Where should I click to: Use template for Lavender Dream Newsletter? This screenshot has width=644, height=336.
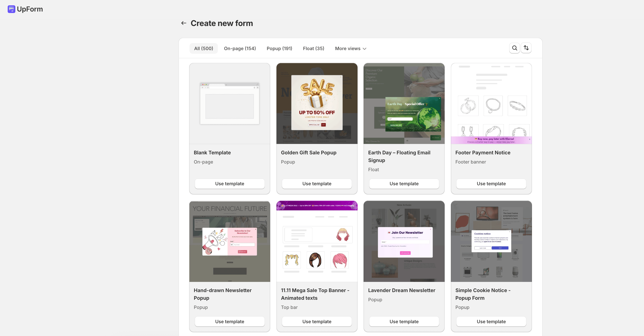[404, 322]
